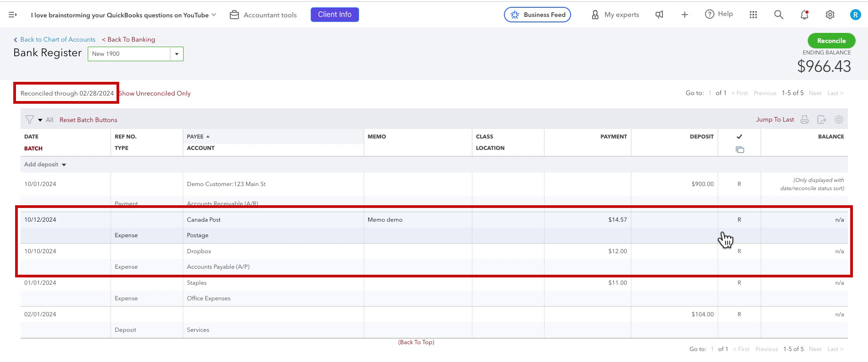Screen dimensions: 868x362
Task: Click the green Reconcile button
Action: 831,41
